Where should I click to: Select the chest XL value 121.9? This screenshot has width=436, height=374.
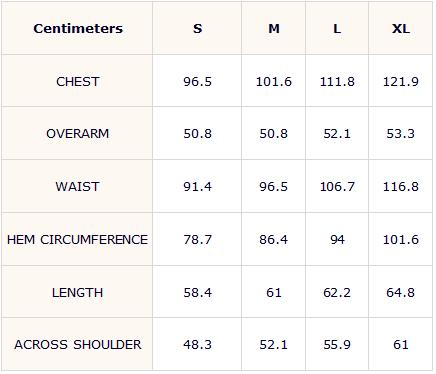400,81
